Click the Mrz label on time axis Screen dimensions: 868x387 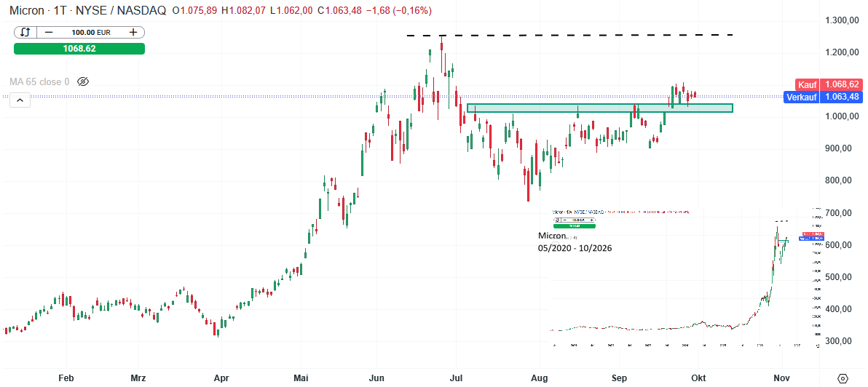click(138, 378)
